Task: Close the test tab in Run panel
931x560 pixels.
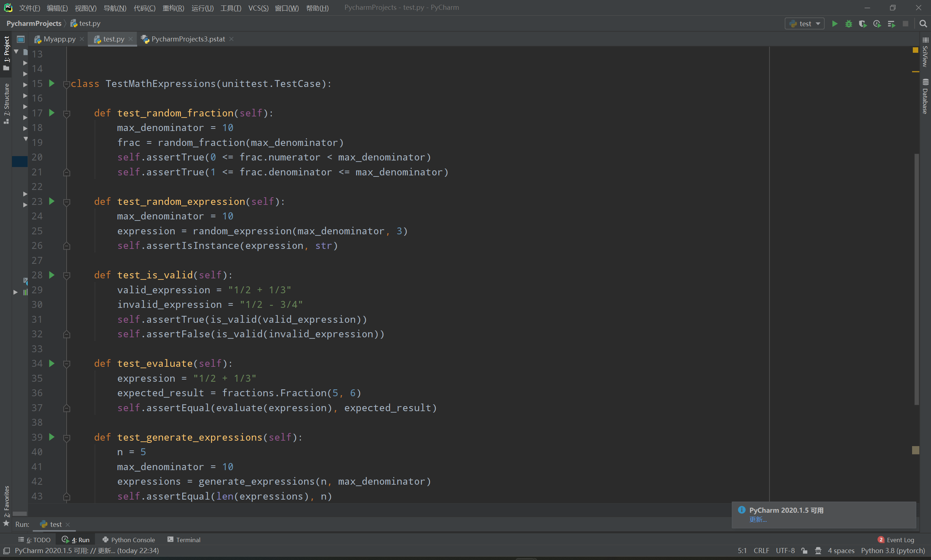Action: click(68, 525)
